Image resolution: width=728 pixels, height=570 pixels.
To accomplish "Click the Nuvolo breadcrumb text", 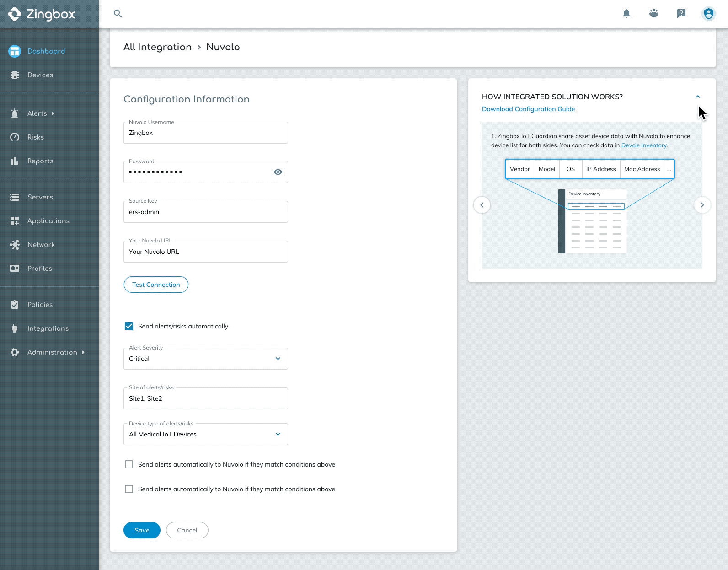I will pos(223,47).
